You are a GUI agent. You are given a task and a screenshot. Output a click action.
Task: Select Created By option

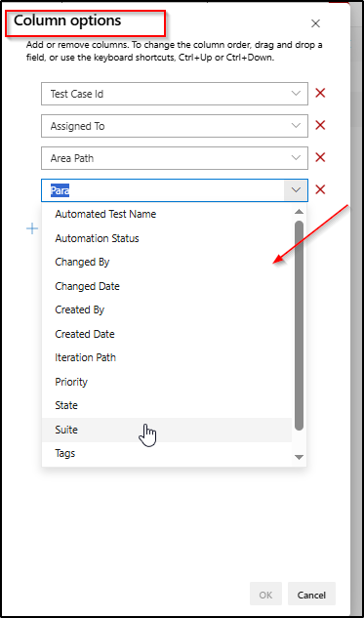(167, 309)
